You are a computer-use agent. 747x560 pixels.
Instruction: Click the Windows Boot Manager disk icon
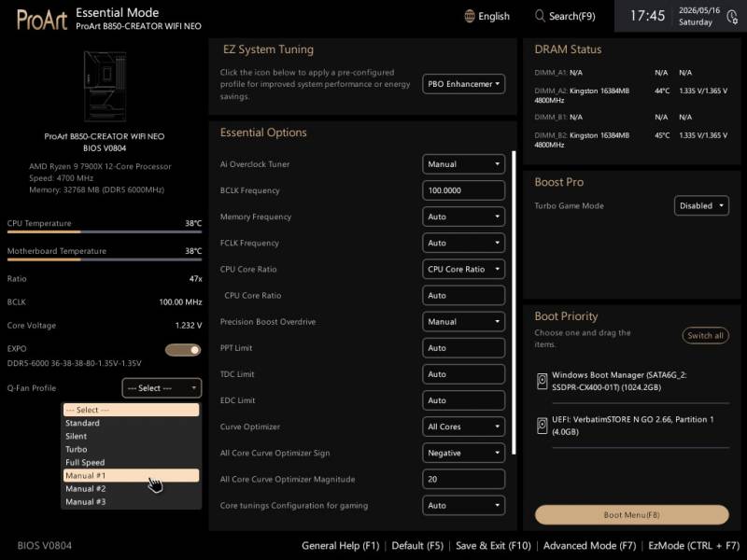(x=543, y=382)
